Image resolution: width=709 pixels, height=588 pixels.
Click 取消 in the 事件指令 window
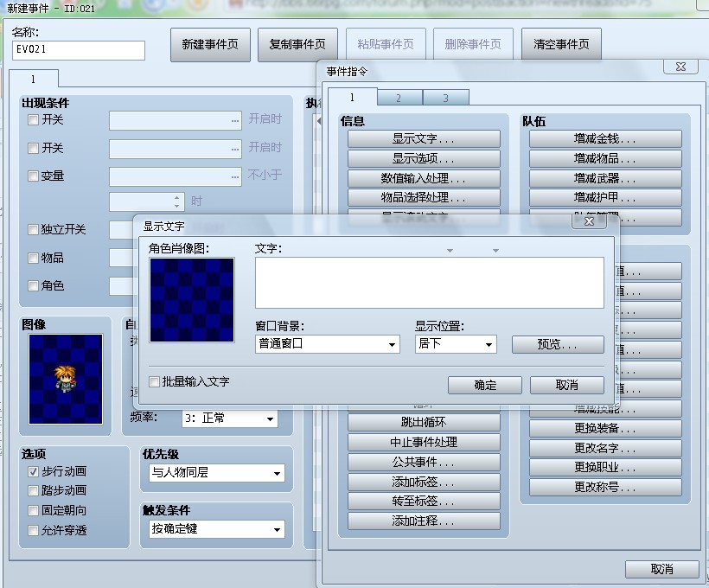click(662, 570)
